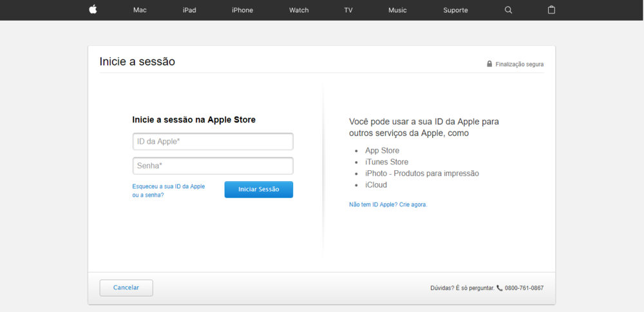644x312 pixels.
Task: Open the Suporte menu item
Action: [455, 10]
